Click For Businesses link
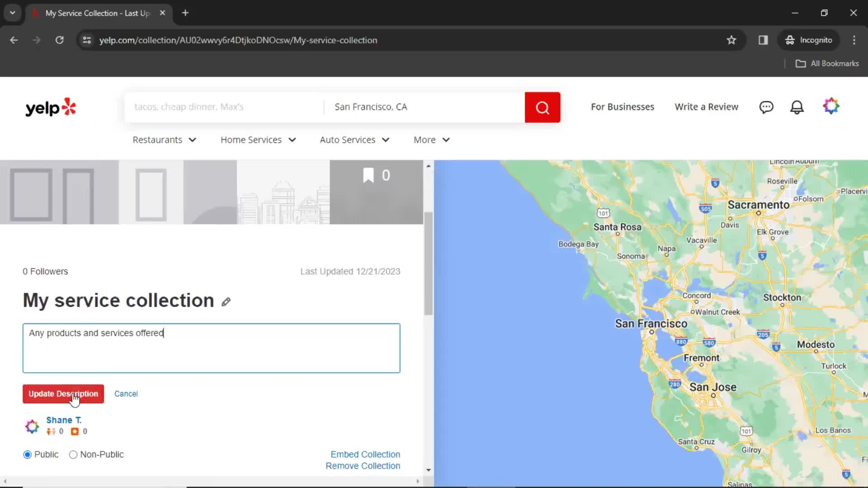 pos(622,107)
